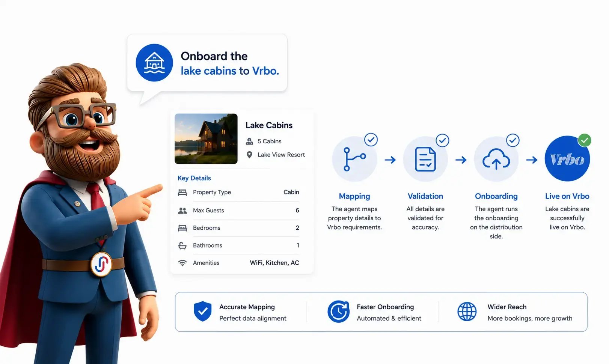Select the "More bookings, more growth" subtitle
The image size is (609, 364).
pyautogui.click(x=530, y=318)
